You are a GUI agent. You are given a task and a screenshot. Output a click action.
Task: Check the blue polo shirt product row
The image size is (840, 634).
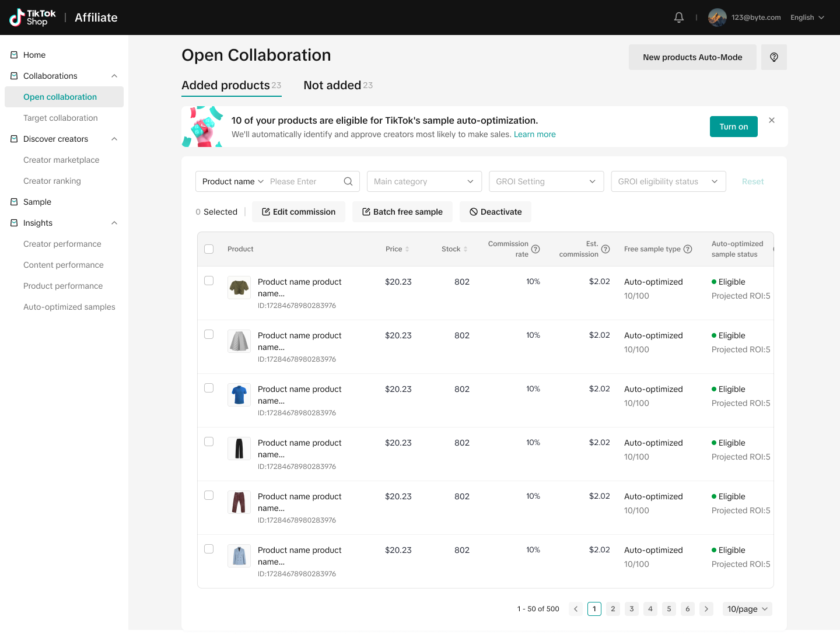[209, 388]
